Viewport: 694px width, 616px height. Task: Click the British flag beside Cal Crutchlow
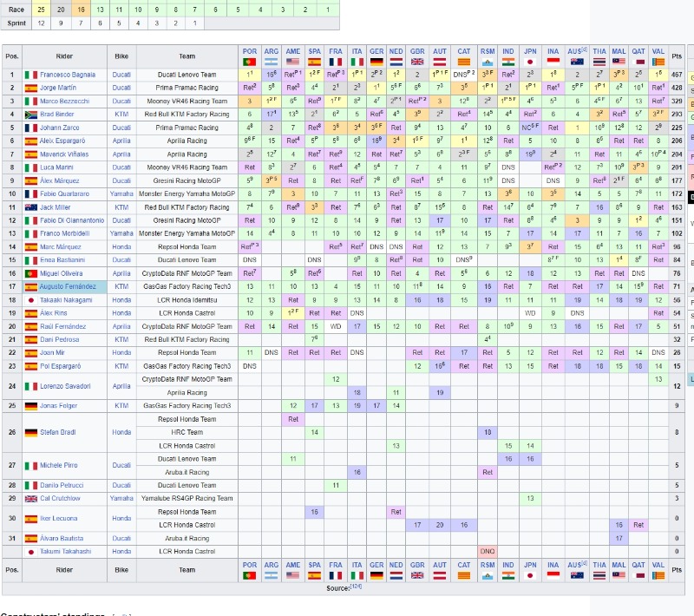pyautogui.click(x=31, y=499)
